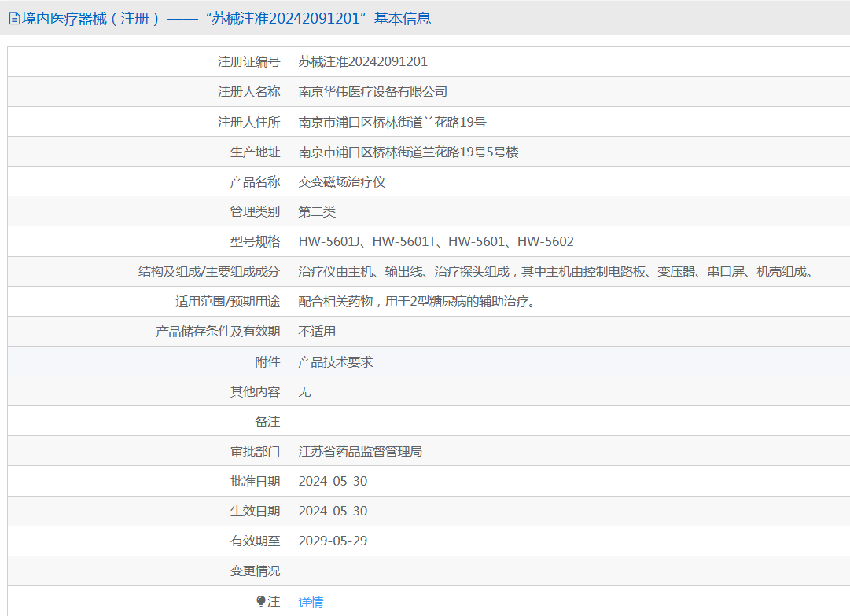Click the 型号规格 label

click(256, 241)
